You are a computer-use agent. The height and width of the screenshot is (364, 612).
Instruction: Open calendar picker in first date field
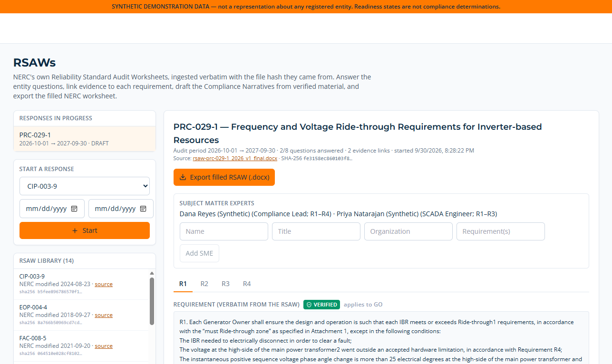(x=74, y=209)
